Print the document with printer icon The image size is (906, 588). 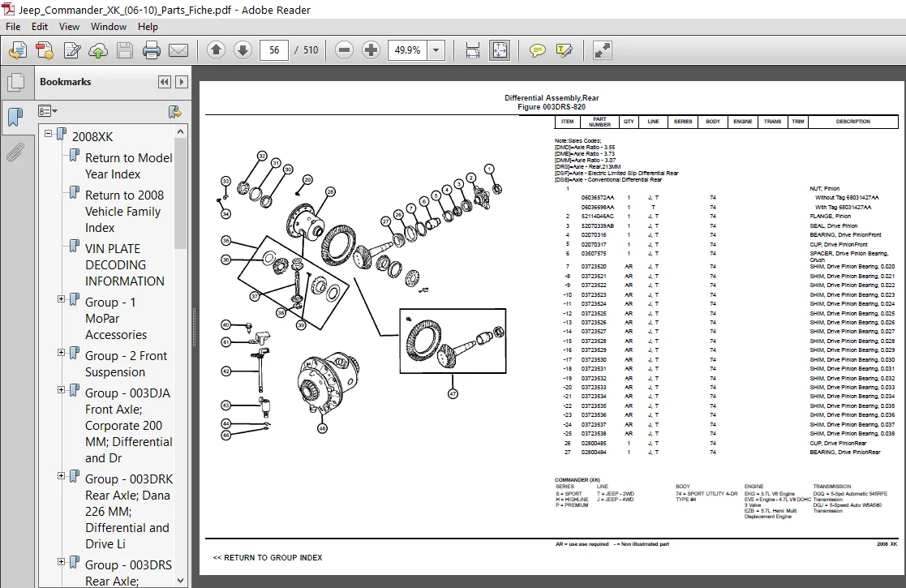coord(152,51)
